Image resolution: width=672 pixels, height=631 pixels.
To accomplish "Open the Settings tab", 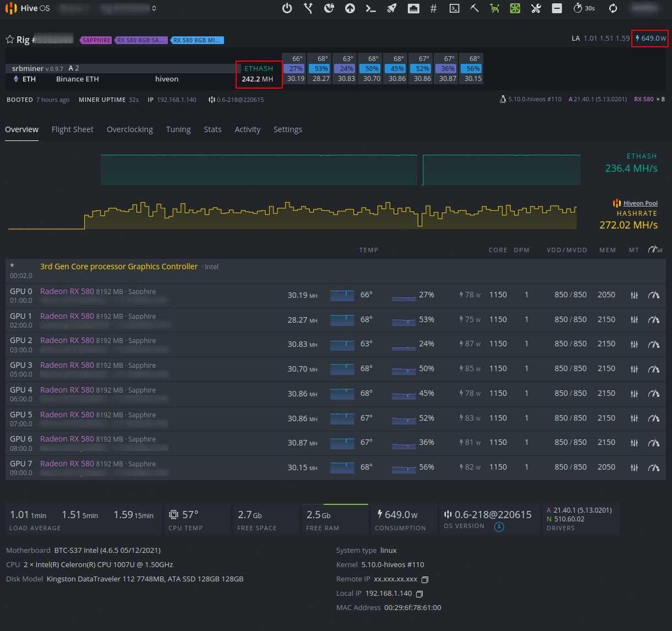I will coord(288,129).
